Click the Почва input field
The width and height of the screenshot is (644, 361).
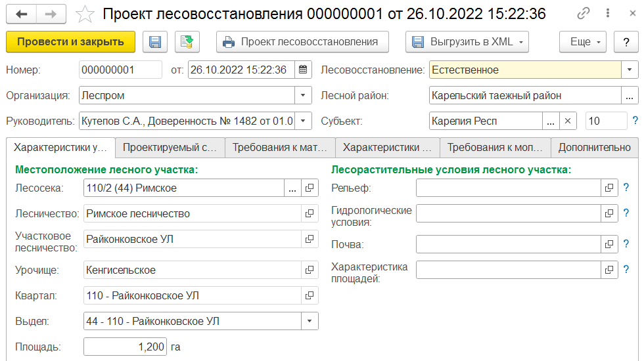[509, 244]
